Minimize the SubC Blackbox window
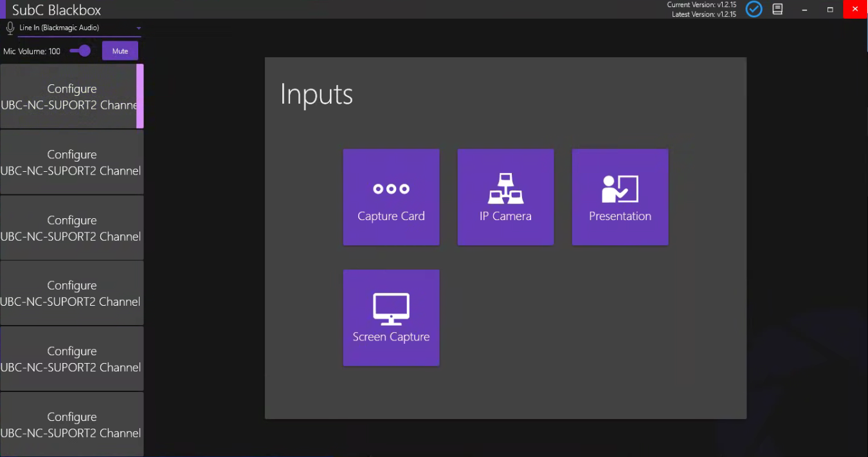 click(805, 9)
